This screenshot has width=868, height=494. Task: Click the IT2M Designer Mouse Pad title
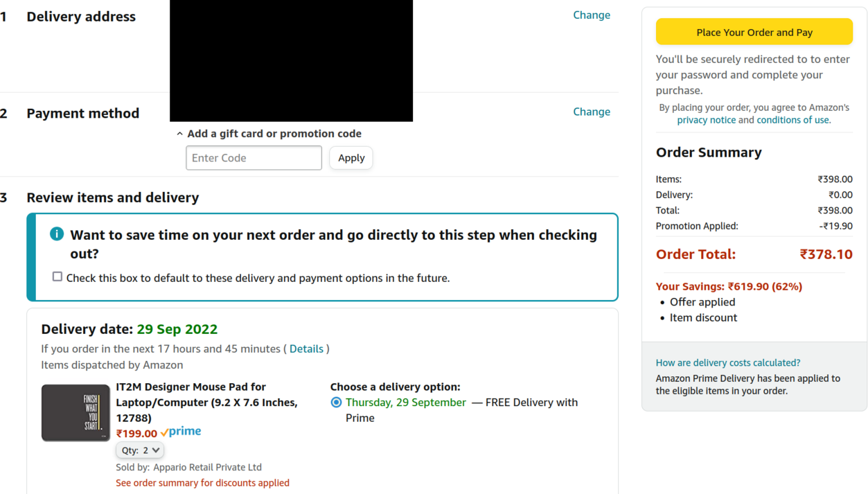206,403
